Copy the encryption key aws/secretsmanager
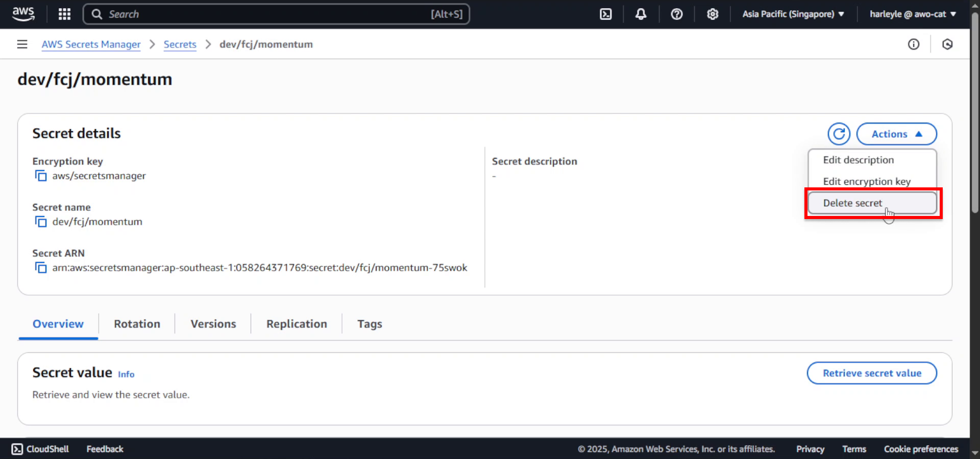Viewport: 980px width, 459px height. pos(40,176)
